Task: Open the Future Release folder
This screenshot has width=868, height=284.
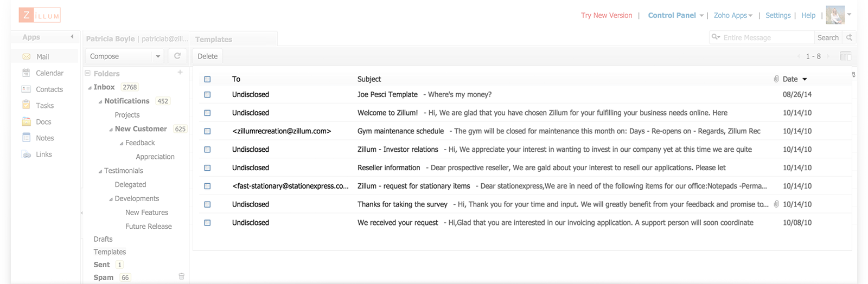Action: click(x=149, y=227)
